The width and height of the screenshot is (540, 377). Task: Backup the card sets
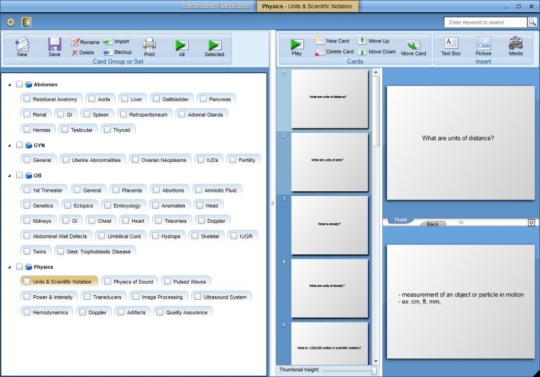117,52
